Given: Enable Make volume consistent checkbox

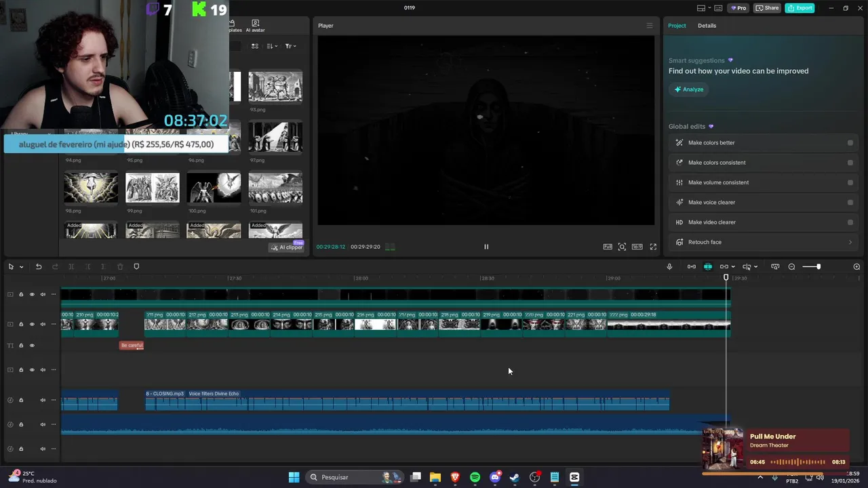Looking at the screenshot, I should pyautogui.click(x=850, y=182).
